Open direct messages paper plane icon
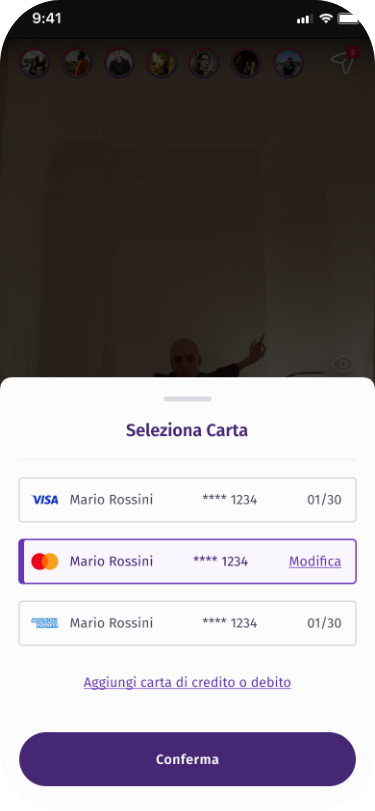Image resolution: width=375 pixels, height=811 pixels. tap(343, 63)
